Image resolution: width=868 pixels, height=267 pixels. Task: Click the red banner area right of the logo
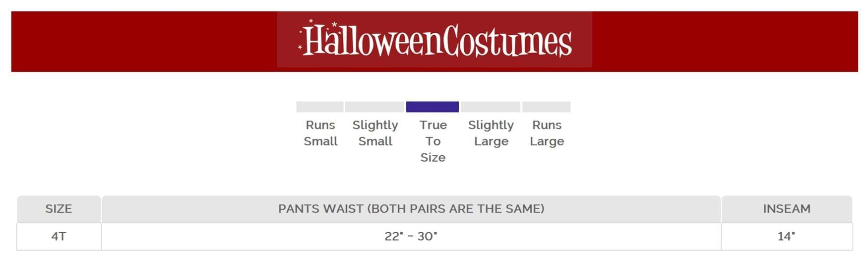724,41
